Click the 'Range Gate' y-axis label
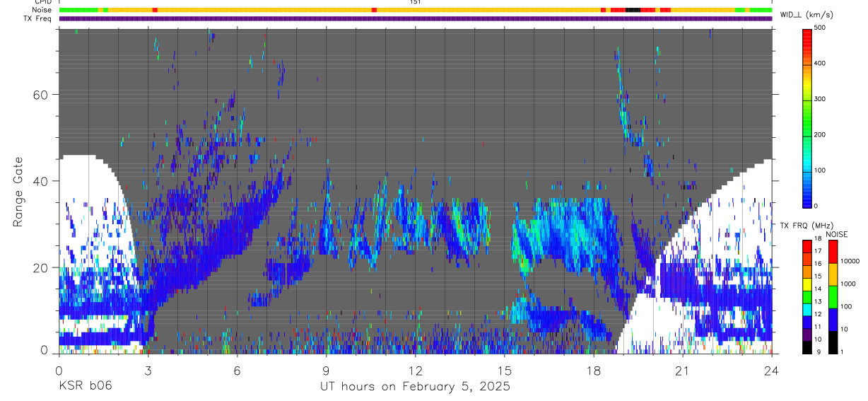This screenshot has width=868, height=401. tap(18, 192)
